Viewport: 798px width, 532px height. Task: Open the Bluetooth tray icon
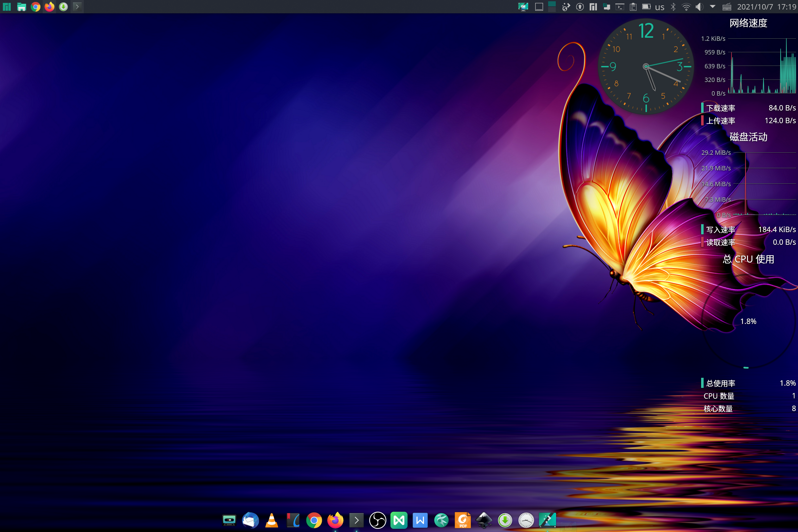click(x=673, y=7)
